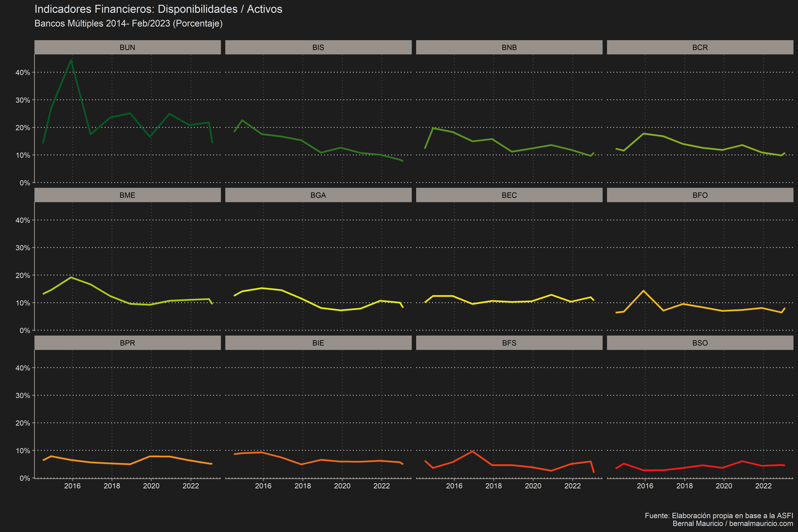The height and width of the screenshot is (532, 798).
Task: Click the 20% y-axis label in middle row
Action: coord(23,275)
